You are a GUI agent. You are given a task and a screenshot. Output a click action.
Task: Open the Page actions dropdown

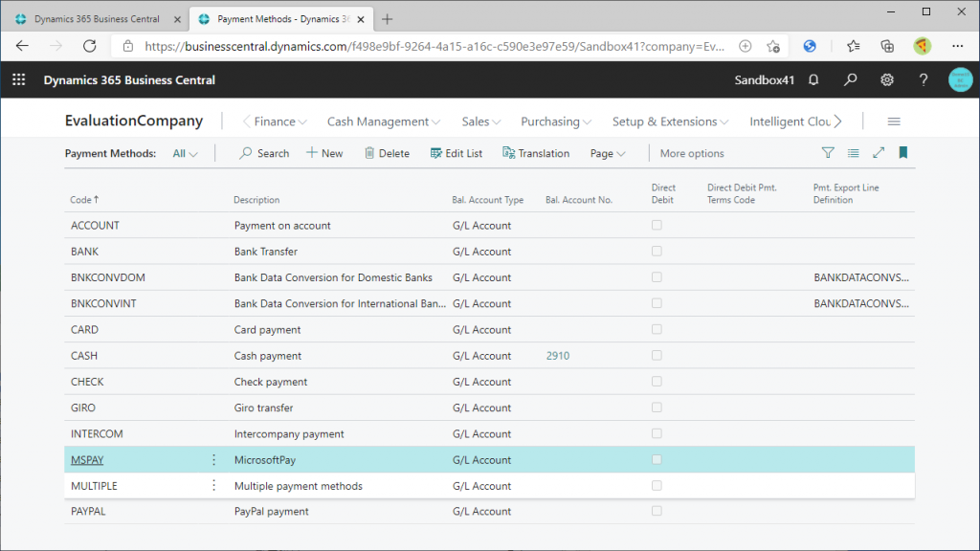click(608, 154)
